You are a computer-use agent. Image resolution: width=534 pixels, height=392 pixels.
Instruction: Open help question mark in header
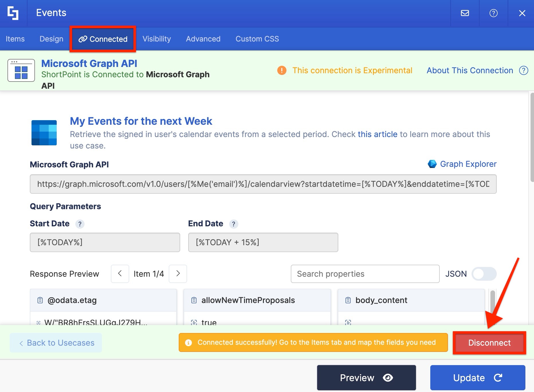493,13
